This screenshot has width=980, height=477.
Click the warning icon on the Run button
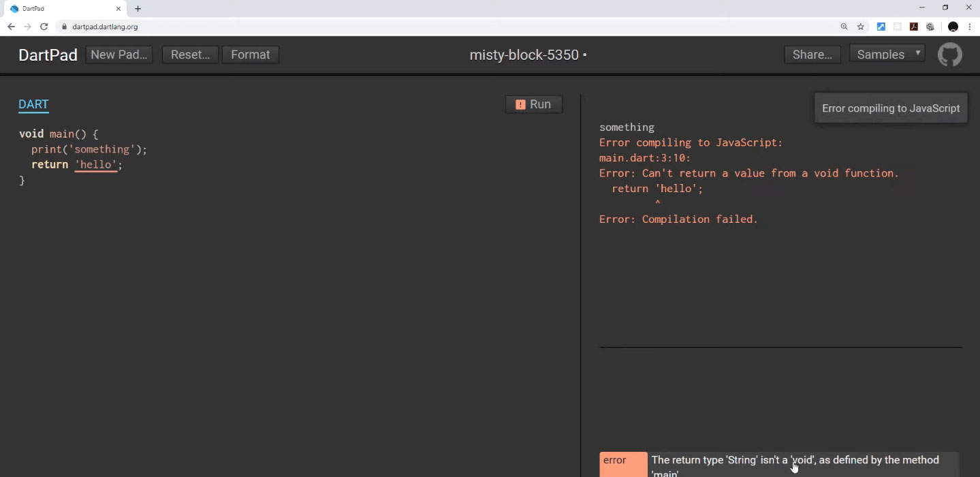click(520, 104)
